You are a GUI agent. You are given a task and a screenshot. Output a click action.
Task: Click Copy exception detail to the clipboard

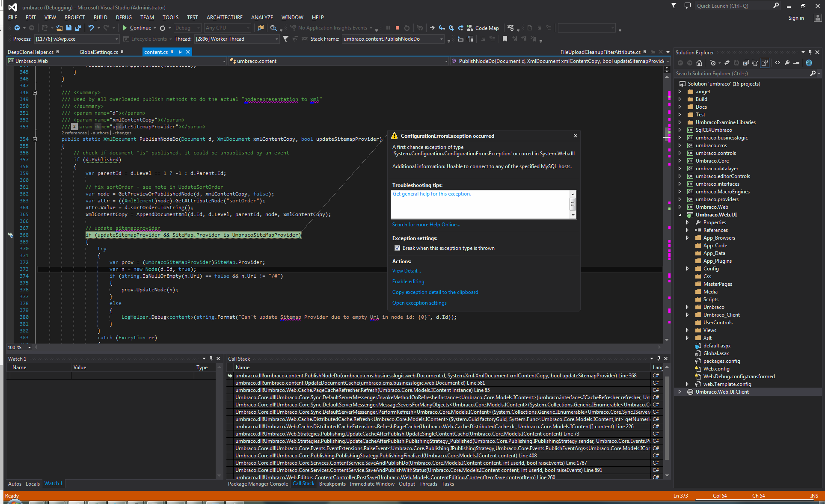(x=435, y=292)
